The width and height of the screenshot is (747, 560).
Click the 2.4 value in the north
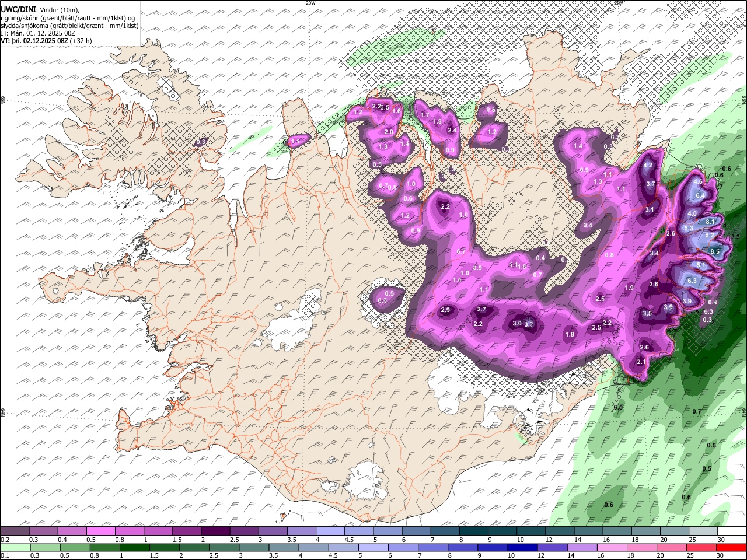[x=452, y=130]
